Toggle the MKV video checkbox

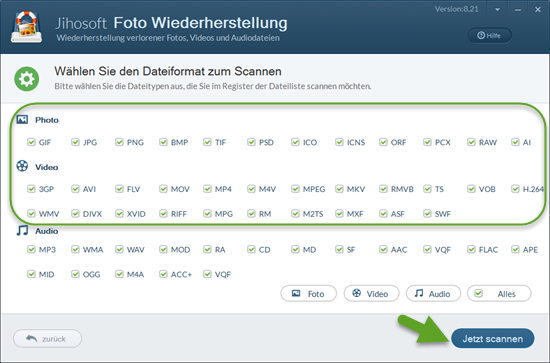(x=339, y=189)
